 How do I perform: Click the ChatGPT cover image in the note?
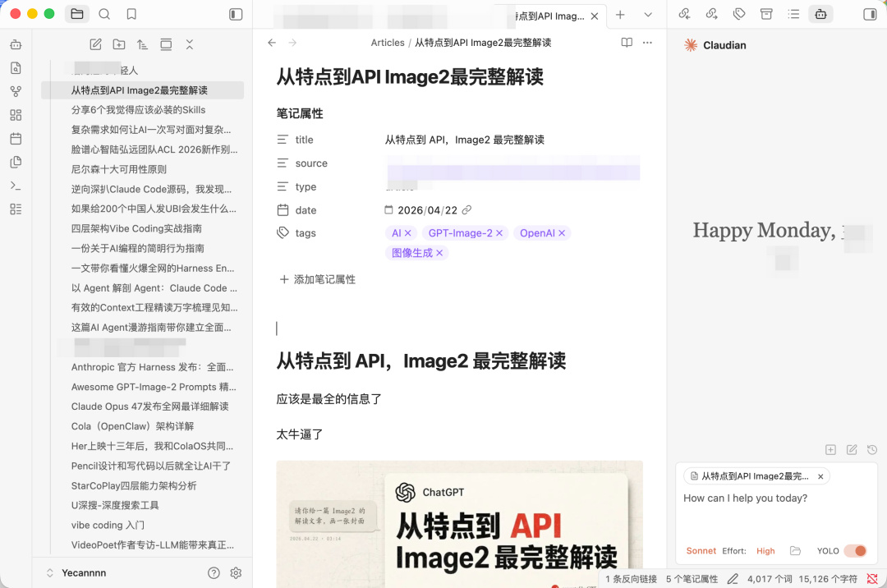459,523
